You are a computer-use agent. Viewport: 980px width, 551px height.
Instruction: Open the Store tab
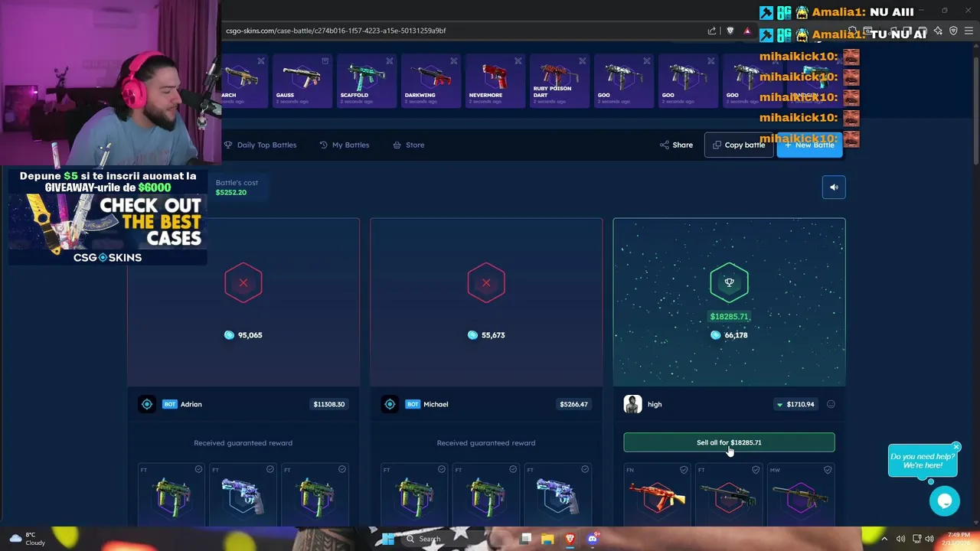pyautogui.click(x=409, y=145)
